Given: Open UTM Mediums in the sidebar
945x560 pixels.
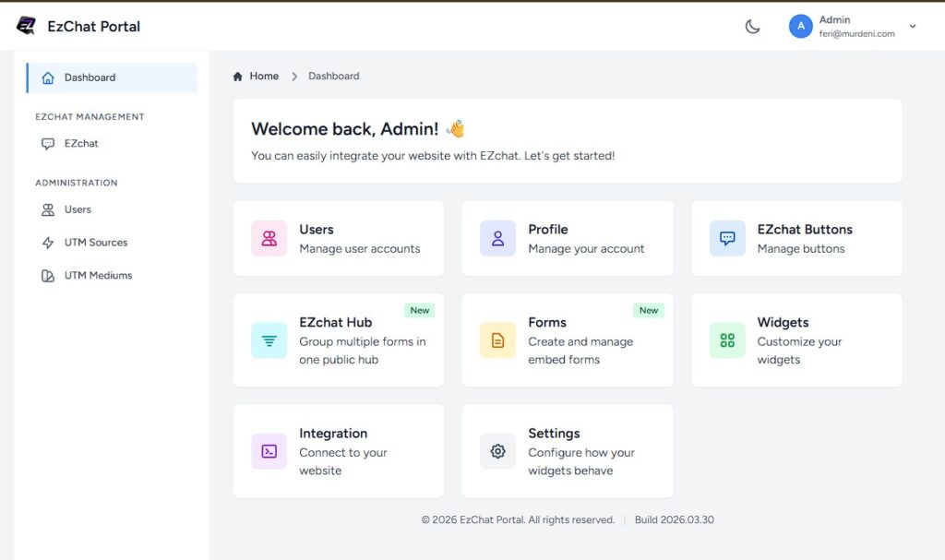Looking at the screenshot, I should tap(98, 276).
